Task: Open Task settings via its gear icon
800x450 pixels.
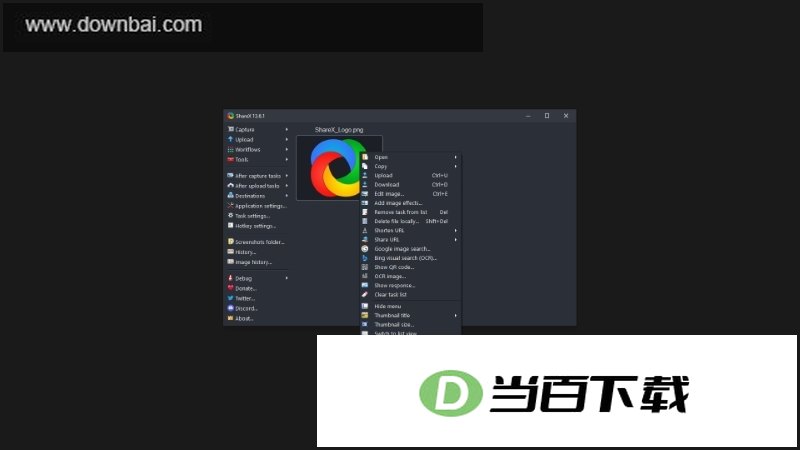Action: tap(231, 215)
